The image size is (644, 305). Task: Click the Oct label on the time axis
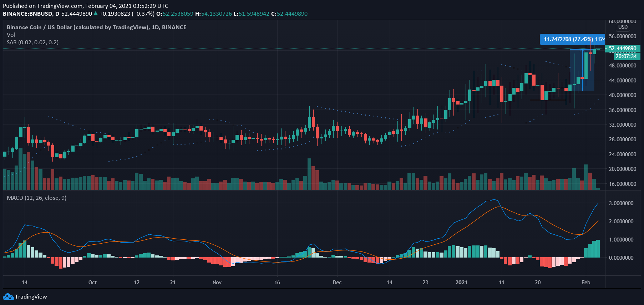(x=92, y=283)
